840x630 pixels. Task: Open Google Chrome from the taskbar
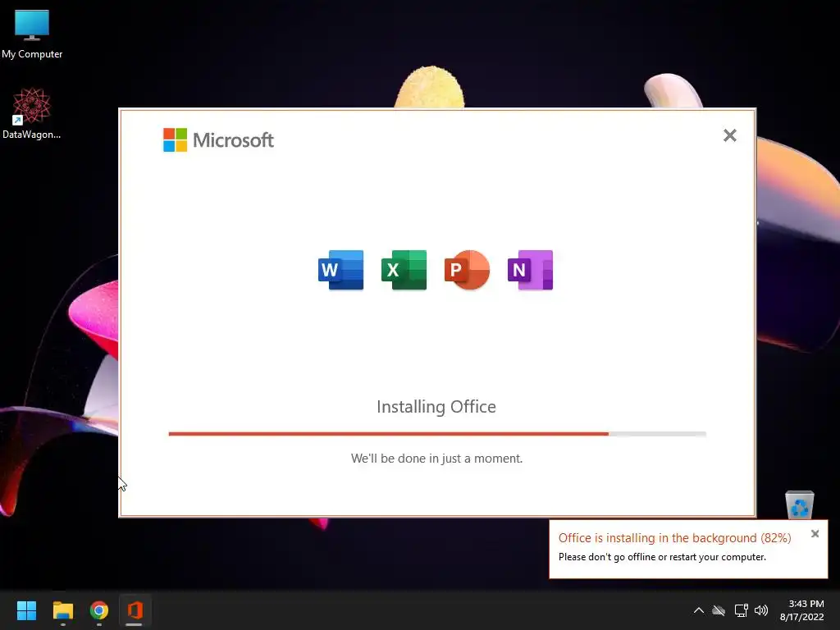click(x=99, y=610)
